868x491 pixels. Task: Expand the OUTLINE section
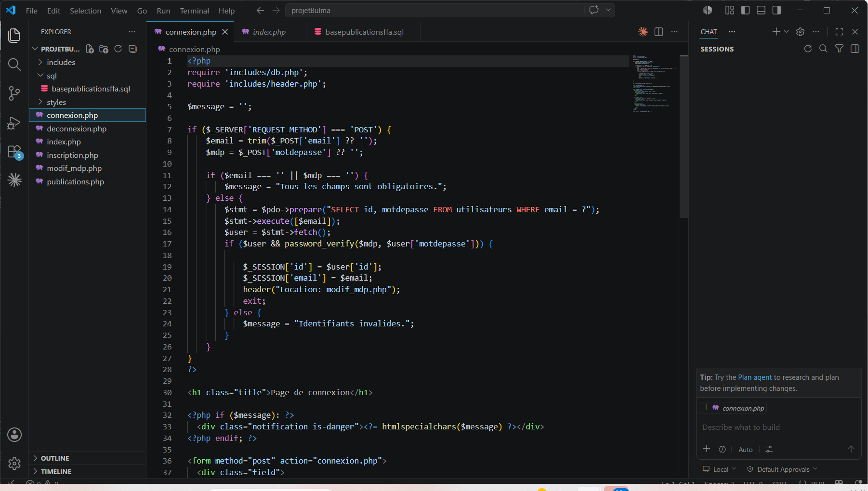coord(55,458)
